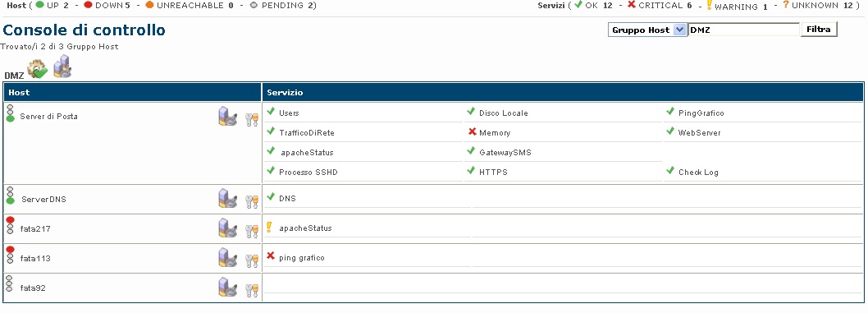Viewport: 868px width, 313px height.
Task: Open the Memory service
Action: pyautogui.click(x=495, y=133)
